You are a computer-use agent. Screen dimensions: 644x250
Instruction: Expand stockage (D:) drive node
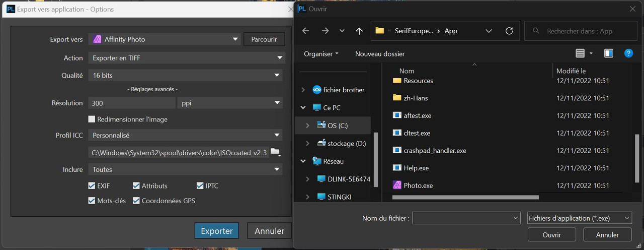(308, 143)
